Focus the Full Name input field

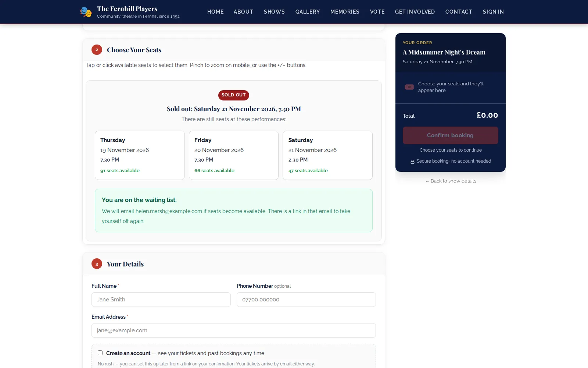click(x=161, y=300)
